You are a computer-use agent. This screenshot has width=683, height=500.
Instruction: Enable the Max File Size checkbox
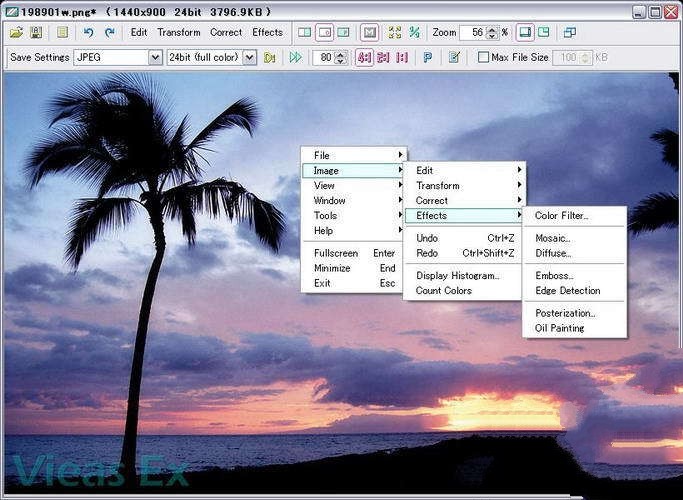click(483, 57)
